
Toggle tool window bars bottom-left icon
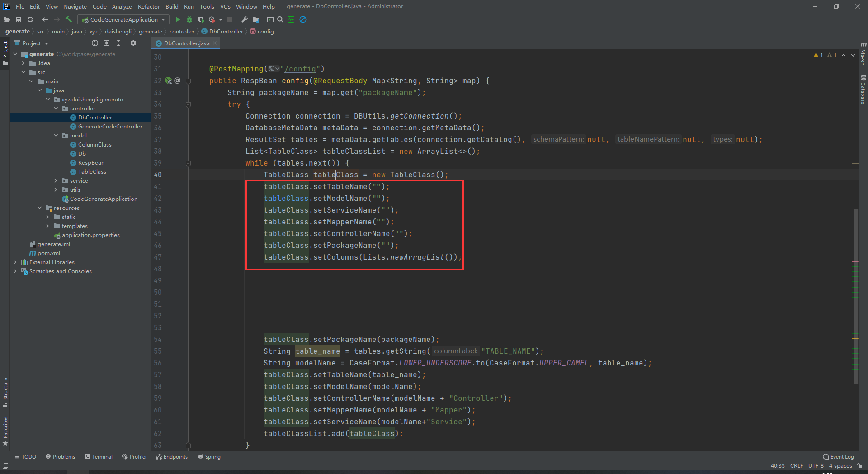coord(5,465)
